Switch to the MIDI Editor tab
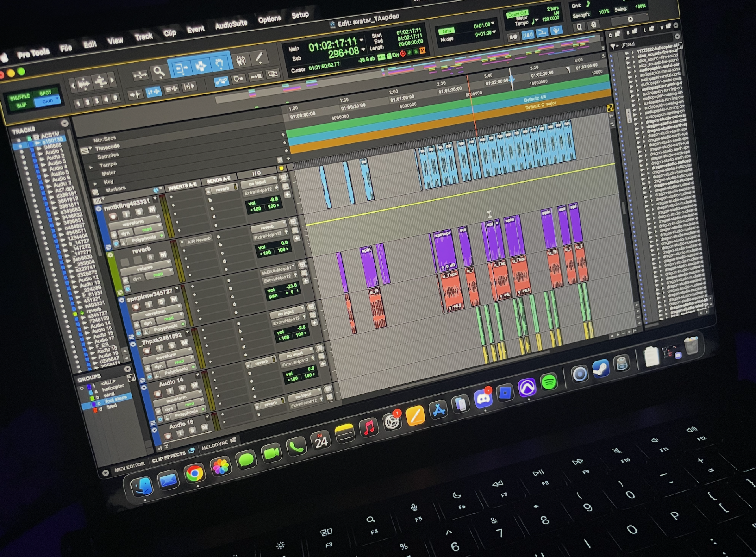 [130, 466]
